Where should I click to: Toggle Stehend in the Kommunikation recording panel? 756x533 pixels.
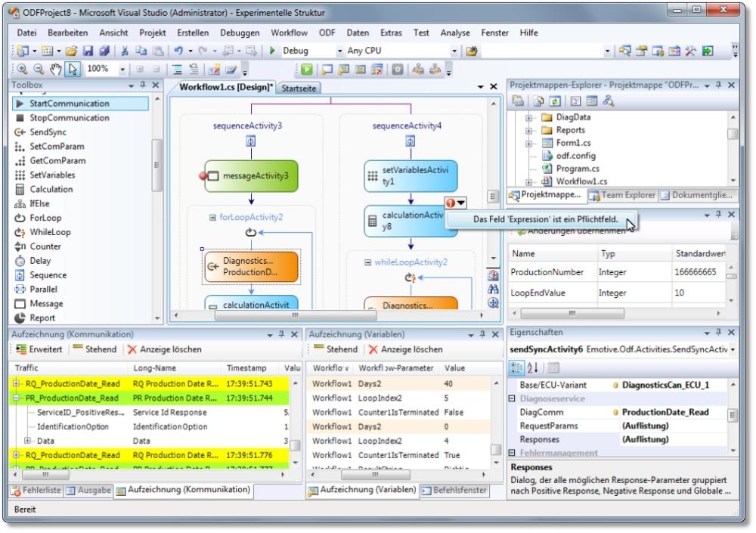95,350
